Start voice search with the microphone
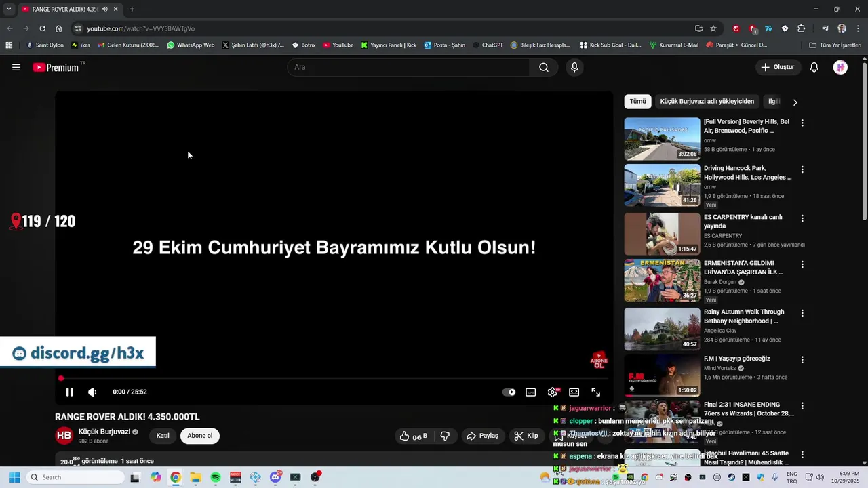The image size is (868, 488). click(574, 67)
